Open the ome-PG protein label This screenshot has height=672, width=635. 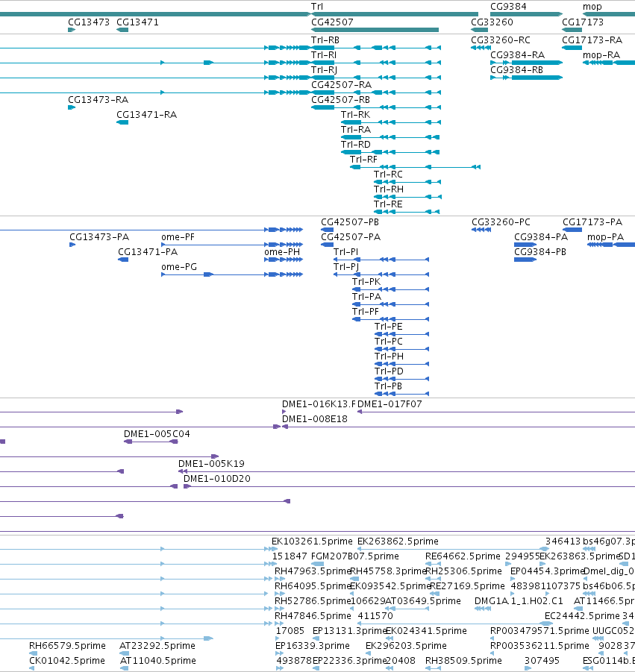point(179,267)
